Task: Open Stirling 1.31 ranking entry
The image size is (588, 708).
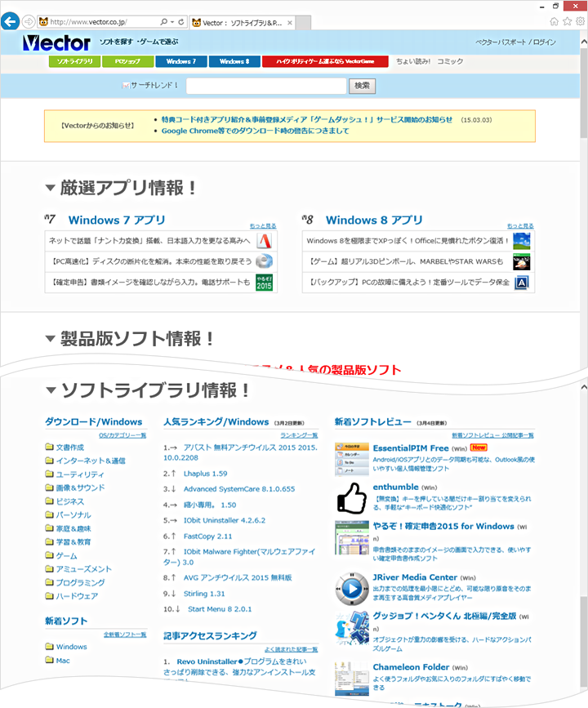Action: coord(204,594)
